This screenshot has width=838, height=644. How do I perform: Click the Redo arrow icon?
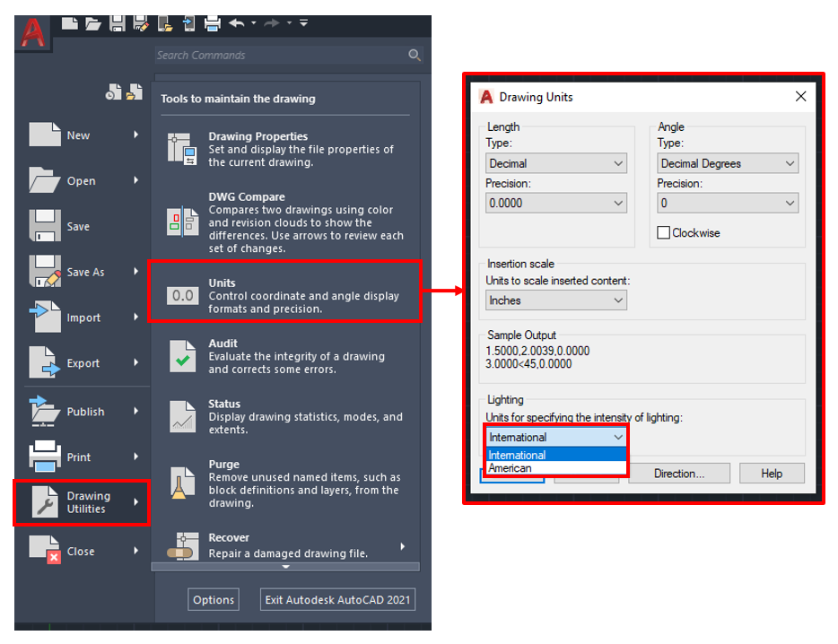272,23
